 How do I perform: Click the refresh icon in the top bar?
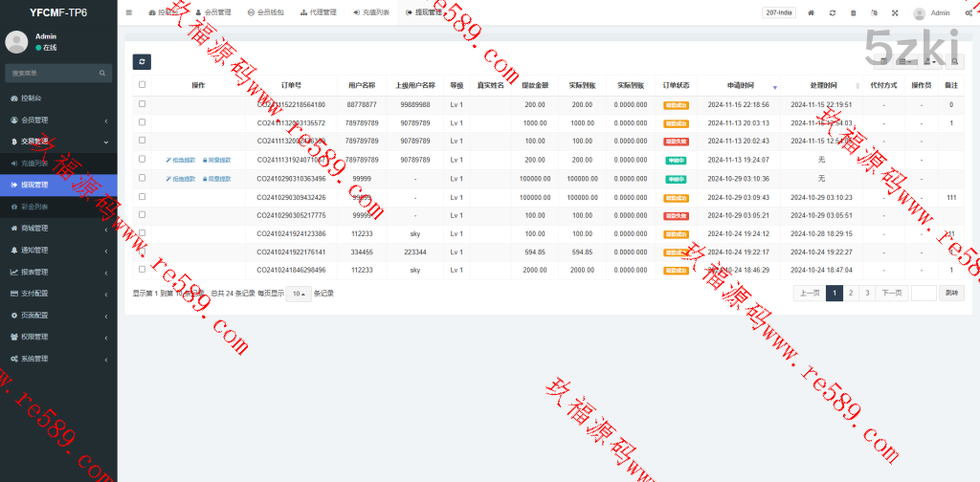[833, 12]
